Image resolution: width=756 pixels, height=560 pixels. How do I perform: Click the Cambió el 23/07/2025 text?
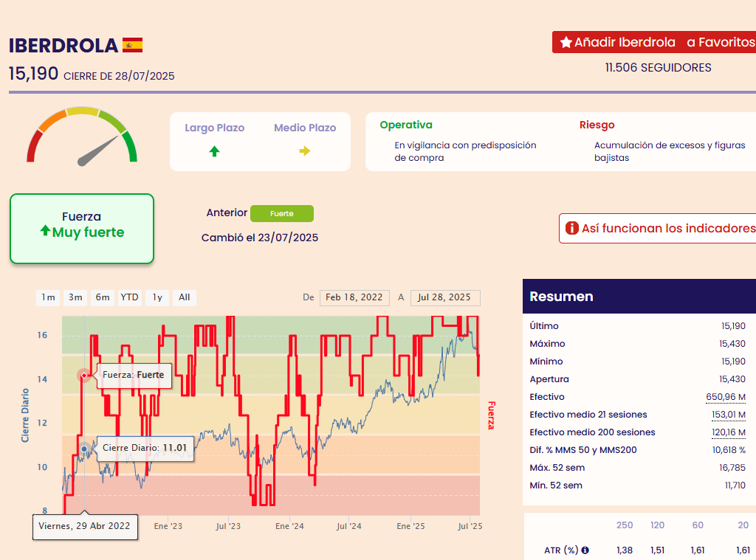click(260, 238)
